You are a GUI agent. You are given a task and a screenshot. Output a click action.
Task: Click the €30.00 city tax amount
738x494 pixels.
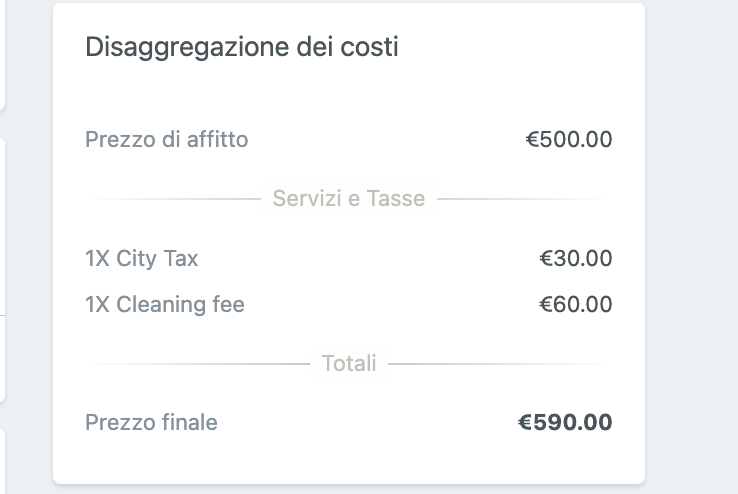(575, 259)
